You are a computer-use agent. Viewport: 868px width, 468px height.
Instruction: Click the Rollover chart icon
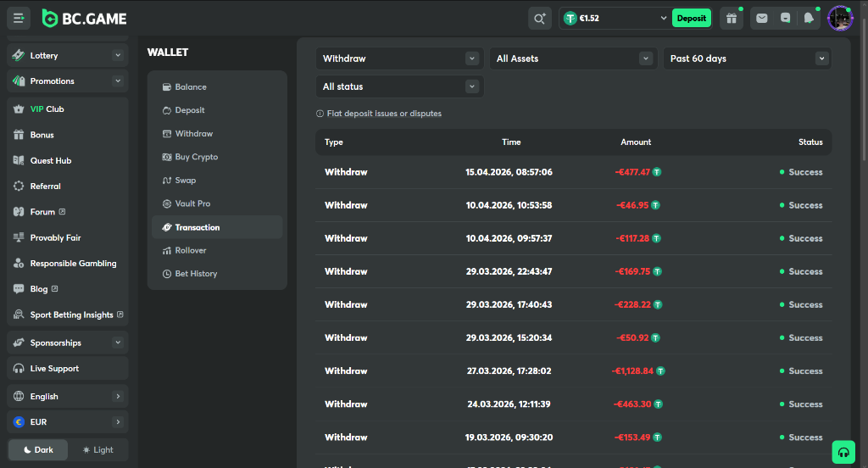click(167, 250)
